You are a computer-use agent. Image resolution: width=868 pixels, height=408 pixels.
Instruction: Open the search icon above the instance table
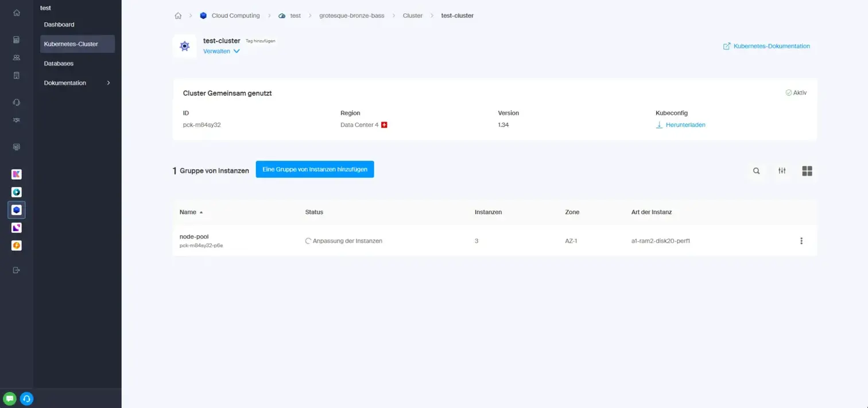pyautogui.click(x=756, y=170)
